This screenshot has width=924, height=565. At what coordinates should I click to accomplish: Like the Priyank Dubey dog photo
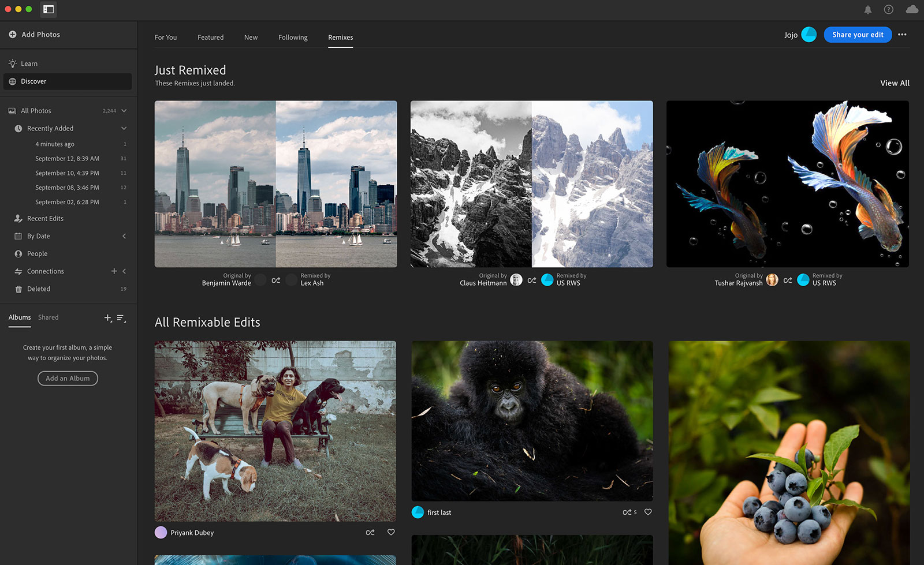coord(391,532)
